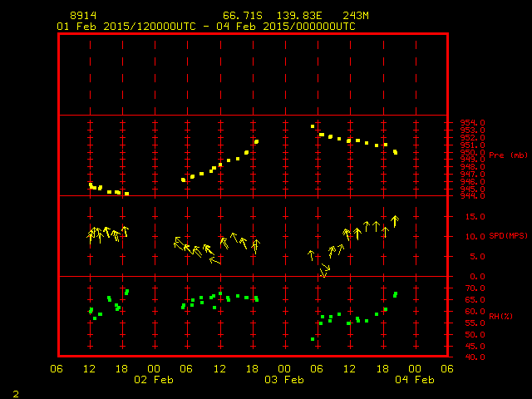Click the lowest green humidity point near 48%
Viewport: 532px width, 399px height.
pos(313,339)
